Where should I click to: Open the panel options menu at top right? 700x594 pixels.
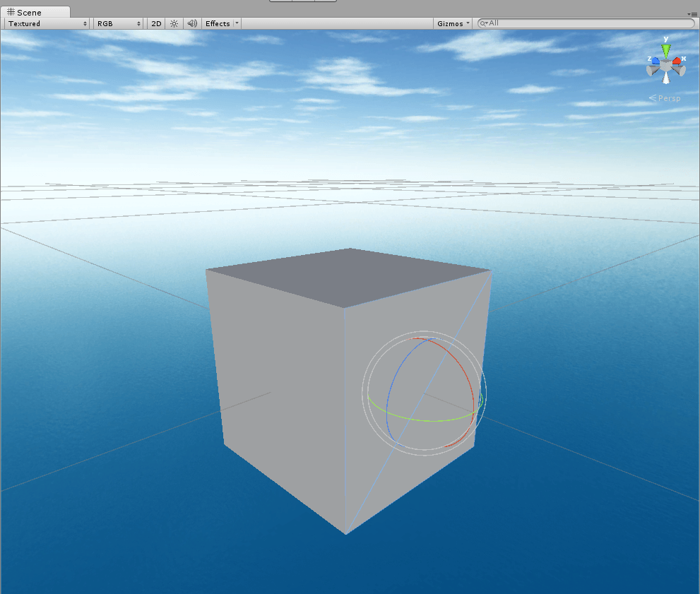692,13
